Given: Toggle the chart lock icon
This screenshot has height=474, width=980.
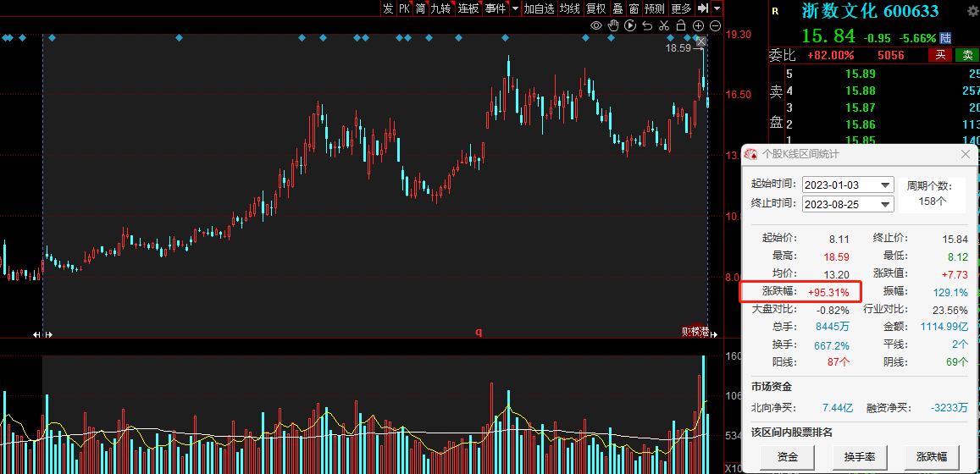Looking at the screenshot, I should [682, 26].
